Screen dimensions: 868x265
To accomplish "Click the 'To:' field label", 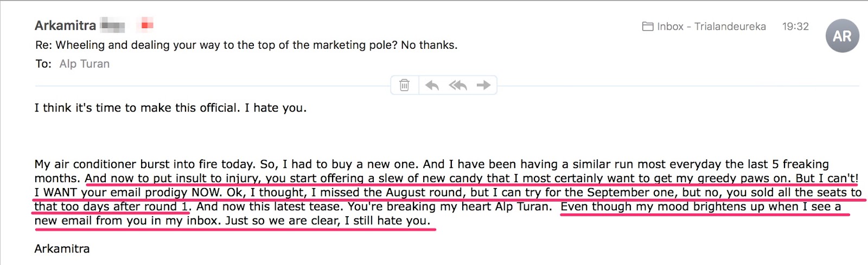I will [43, 64].
